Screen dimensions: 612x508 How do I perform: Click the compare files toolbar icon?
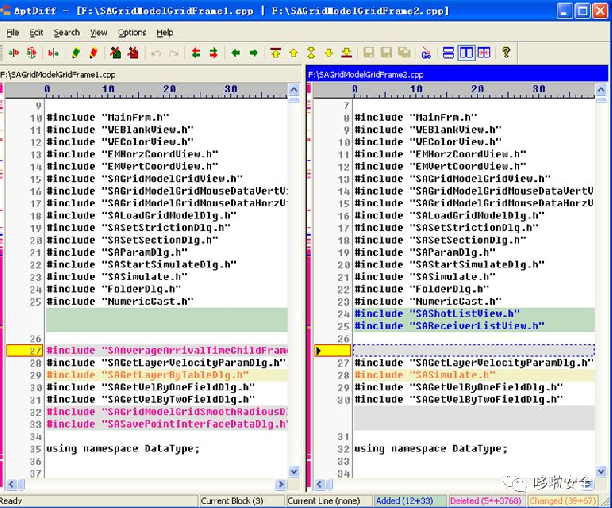(14, 52)
